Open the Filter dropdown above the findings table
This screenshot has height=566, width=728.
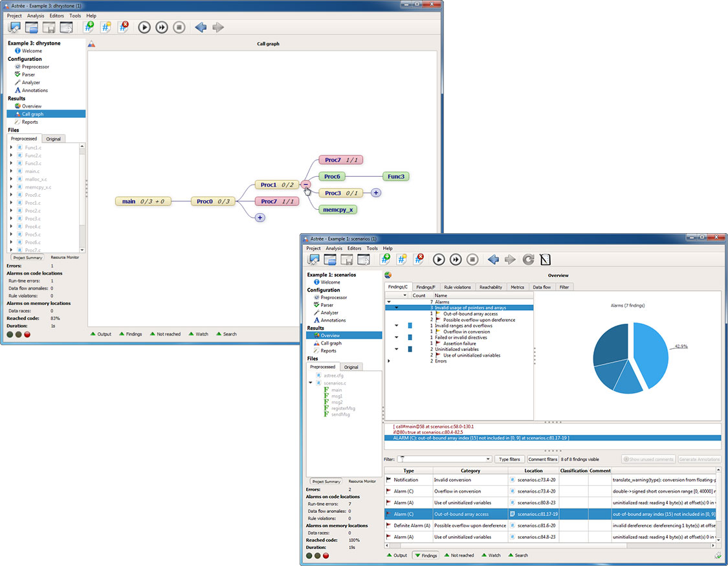pos(488,458)
